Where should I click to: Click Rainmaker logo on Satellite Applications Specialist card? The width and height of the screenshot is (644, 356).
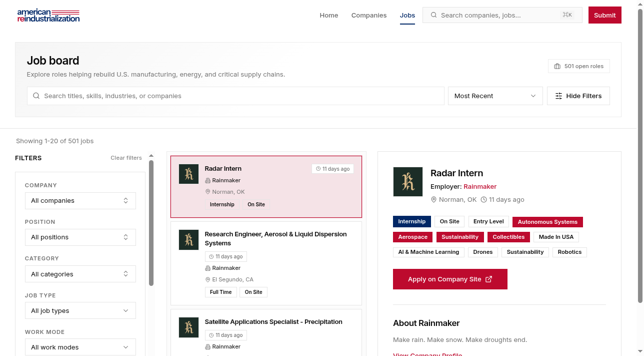click(189, 327)
